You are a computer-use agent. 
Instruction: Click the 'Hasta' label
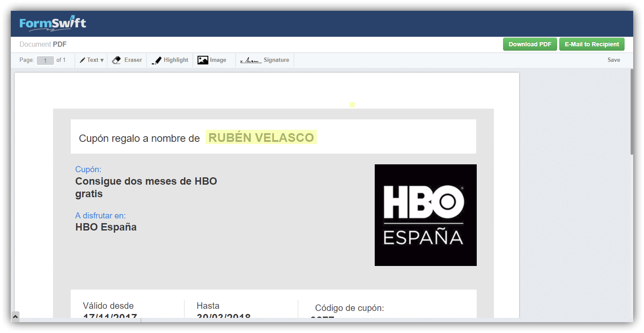point(208,306)
